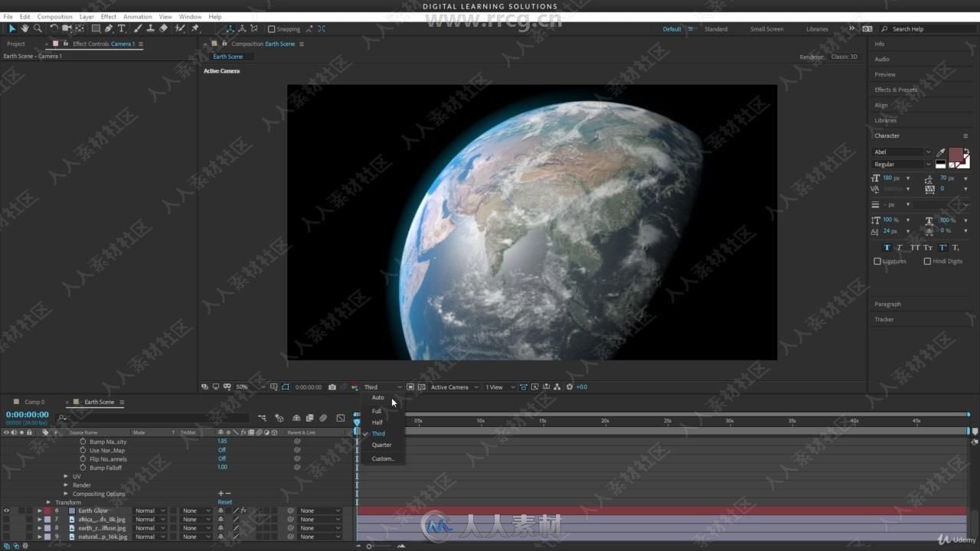The width and height of the screenshot is (980, 551).
Task: Click the Composition Mini-Flowchart icon in timeline
Action: 262,418
